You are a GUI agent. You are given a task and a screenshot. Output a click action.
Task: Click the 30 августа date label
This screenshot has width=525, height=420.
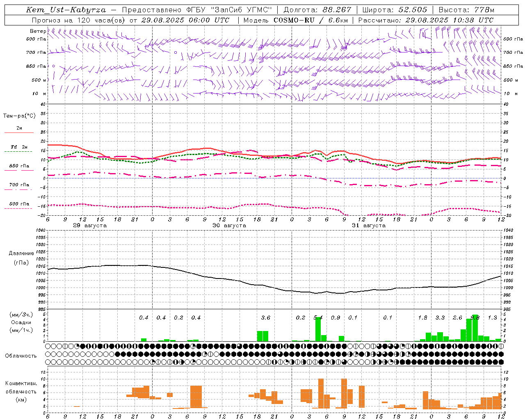[x=229, y=226]
